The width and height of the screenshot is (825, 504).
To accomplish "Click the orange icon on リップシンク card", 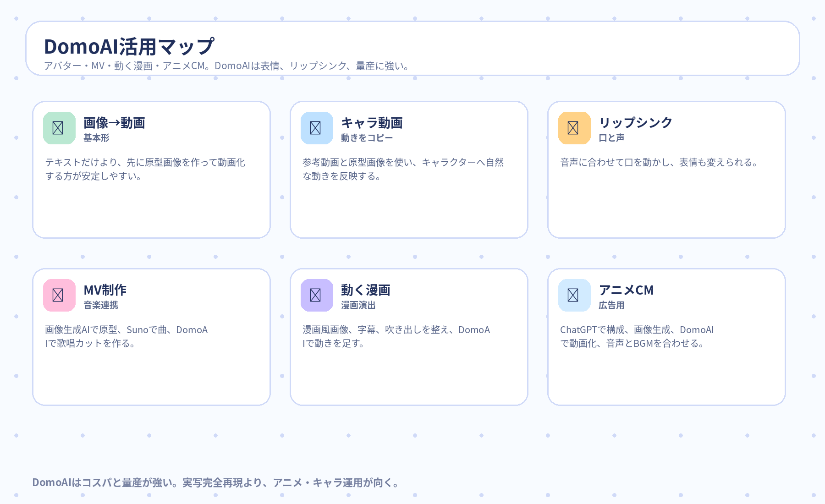I will (x=574, y=128).
